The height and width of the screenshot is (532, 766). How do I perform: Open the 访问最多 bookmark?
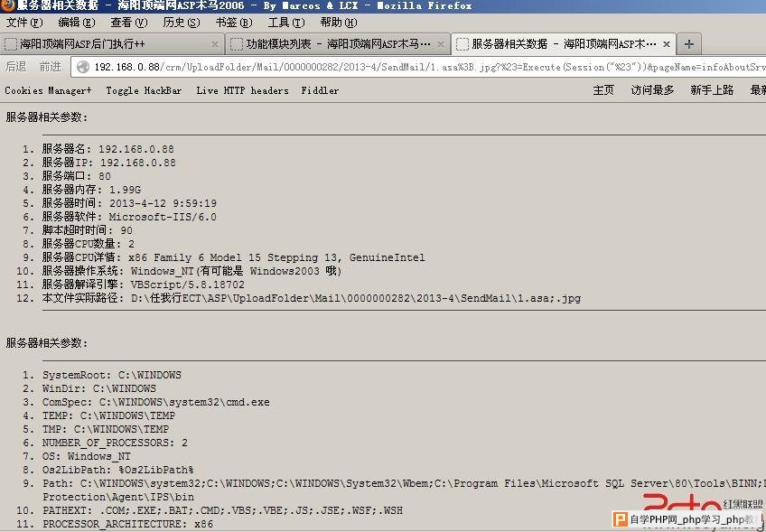[x=652, y=90]
